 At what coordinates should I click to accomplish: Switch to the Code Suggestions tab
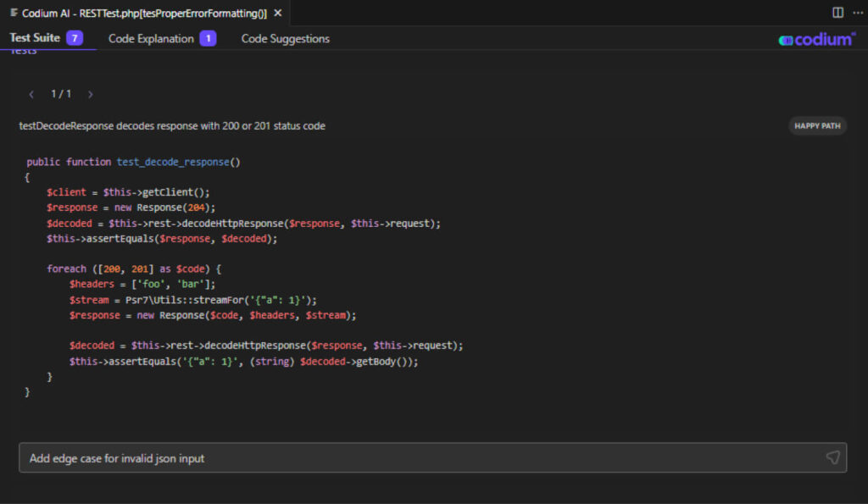click(285, 38)
